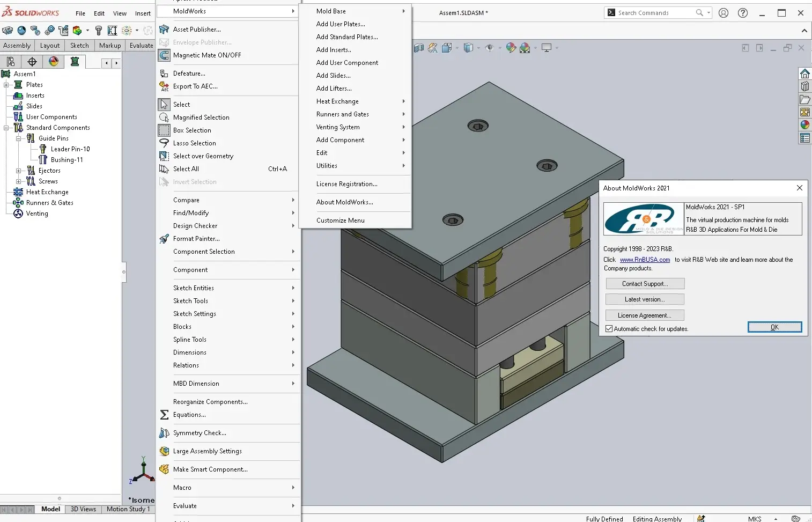Click the Edit Appearance color ball icon
The width and height of the screenshot is (812, 522).
click(x=511, y=48)
